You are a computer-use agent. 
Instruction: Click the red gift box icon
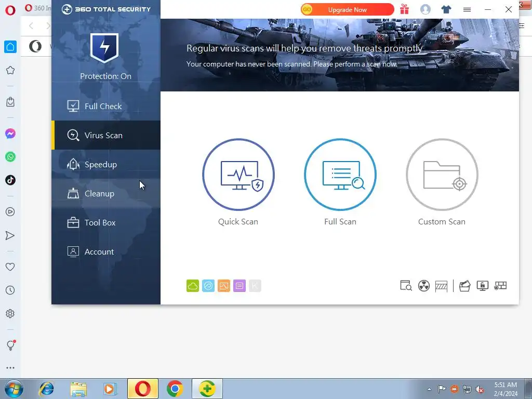[x=404, y=9]
